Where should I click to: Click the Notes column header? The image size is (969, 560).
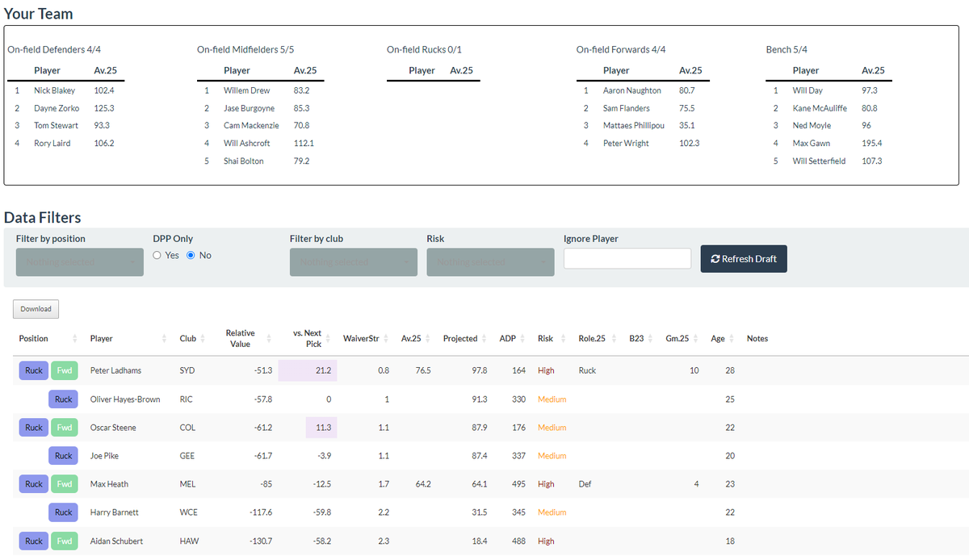(757, 338)
